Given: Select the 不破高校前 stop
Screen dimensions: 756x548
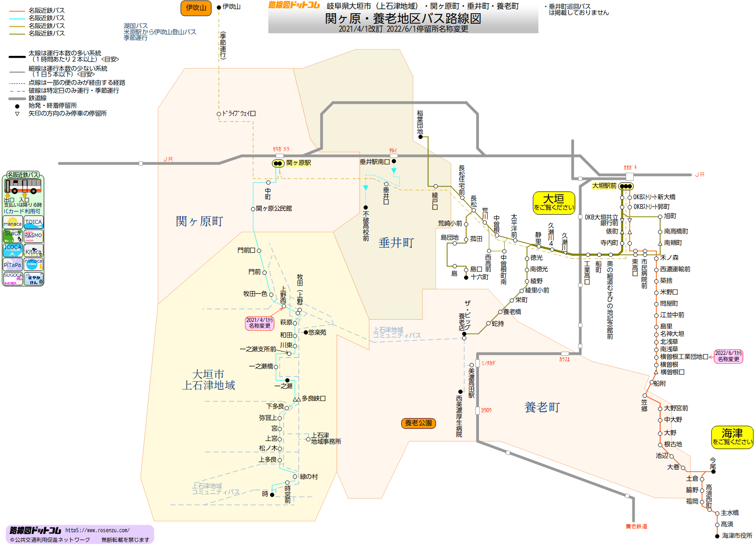Looking at the screenshot, I should click(x=365, y=208).
